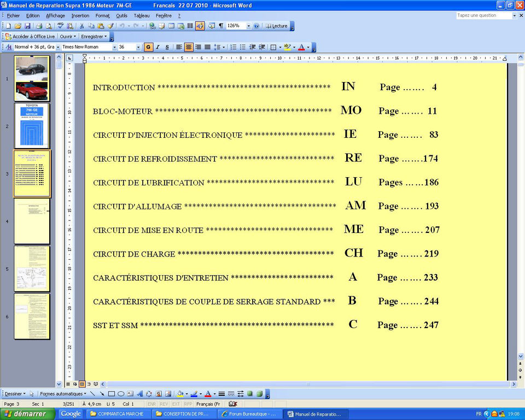Open the Affichage menu
The image size is (525, 420).
[x=55, y=15]
